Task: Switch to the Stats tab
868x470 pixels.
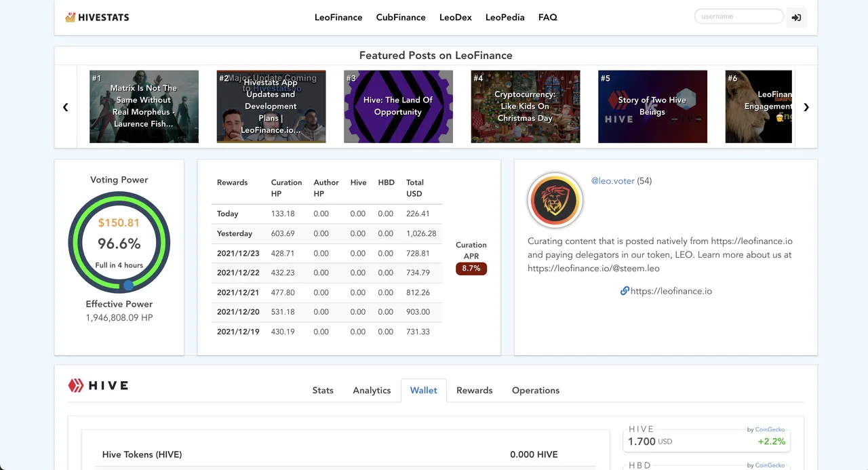Action: click(323, 391)
